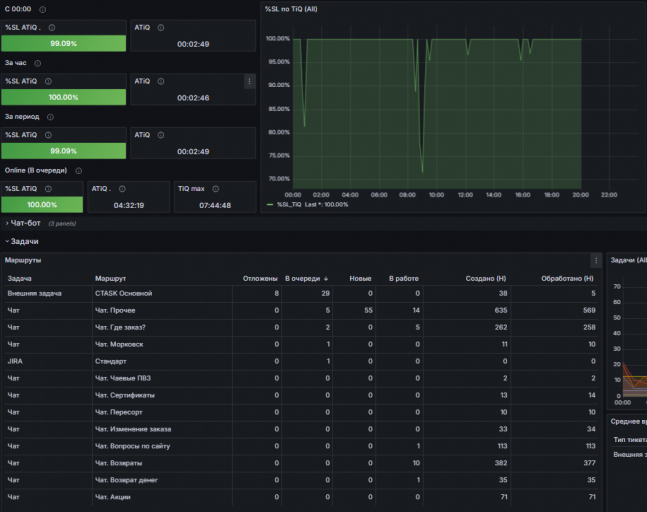Select the CTASK Основной route row
The image size is (647, 512).
(301, 293)
